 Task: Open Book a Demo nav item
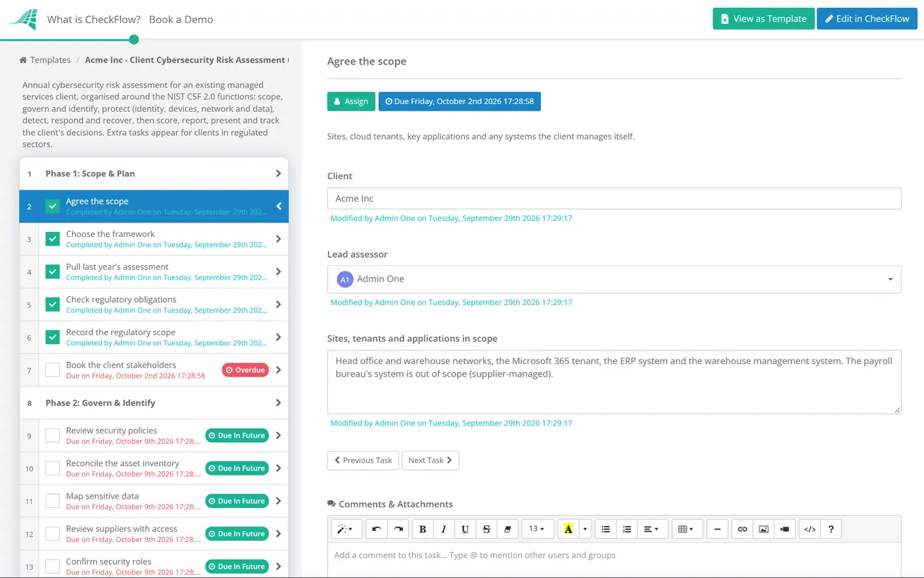click(x=181, y=20)
